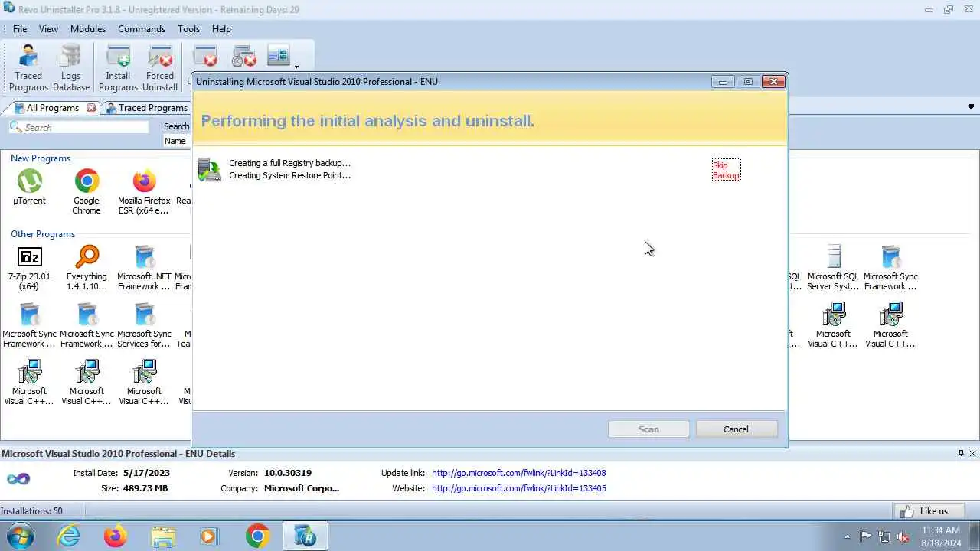Open the Update link LinkId=133408
The image size is (980, 551).
pos(518,473)
